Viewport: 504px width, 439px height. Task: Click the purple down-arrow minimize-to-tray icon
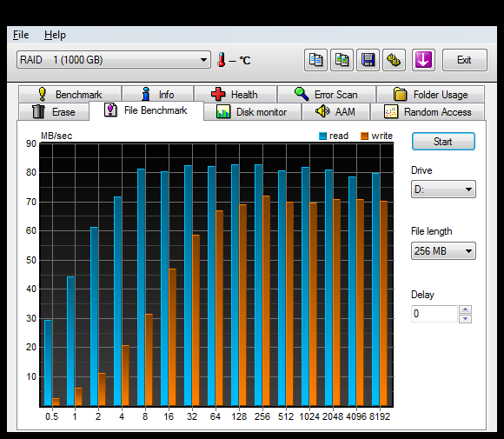click(x=423, y=60)
